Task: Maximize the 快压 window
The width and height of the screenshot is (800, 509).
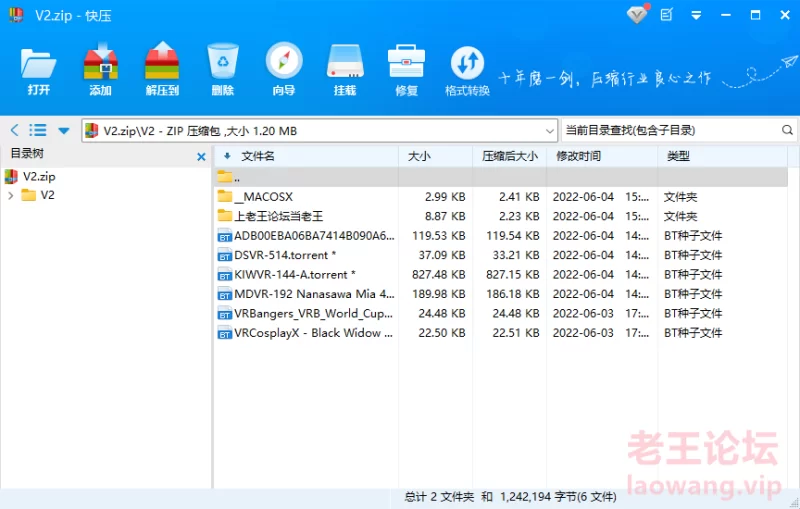Action: [x=756, y=15]
